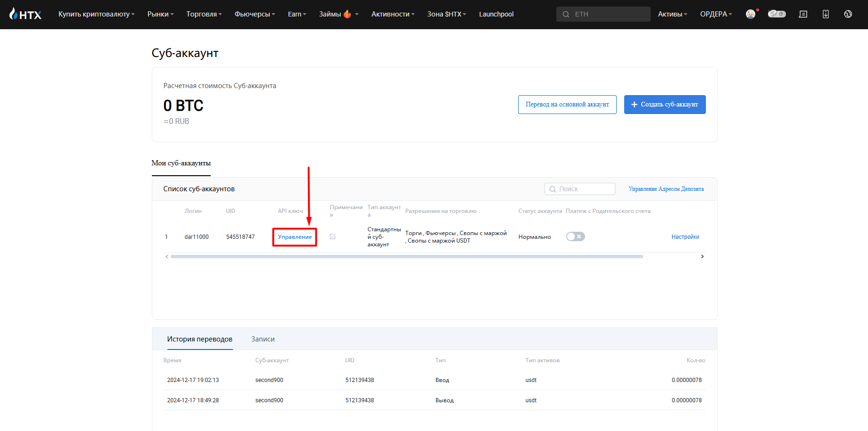The height and width of the screenshot is (431, 868).
Task: Click the Вывод transfer type cell
Action: point(445,400)
